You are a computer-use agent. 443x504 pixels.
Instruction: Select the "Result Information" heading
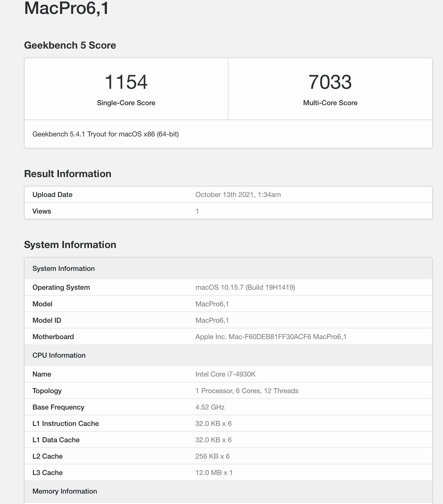tap(68, 174)
